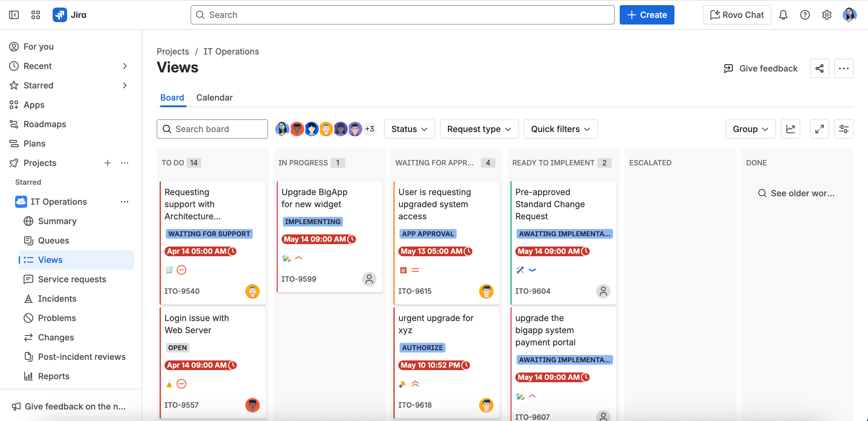Screen dimensions: 868x421
Task: Switch to the Calendar tab
Action: (214, 98)
